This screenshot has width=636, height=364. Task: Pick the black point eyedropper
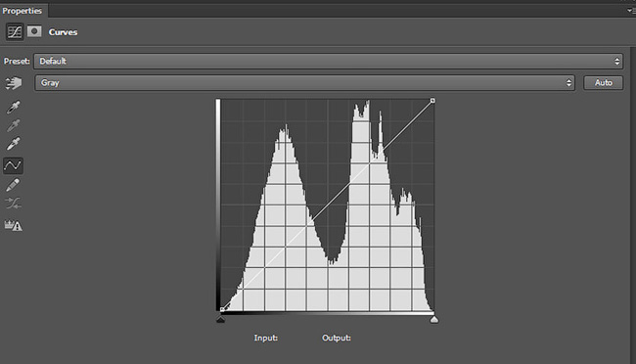pos(14,107)
